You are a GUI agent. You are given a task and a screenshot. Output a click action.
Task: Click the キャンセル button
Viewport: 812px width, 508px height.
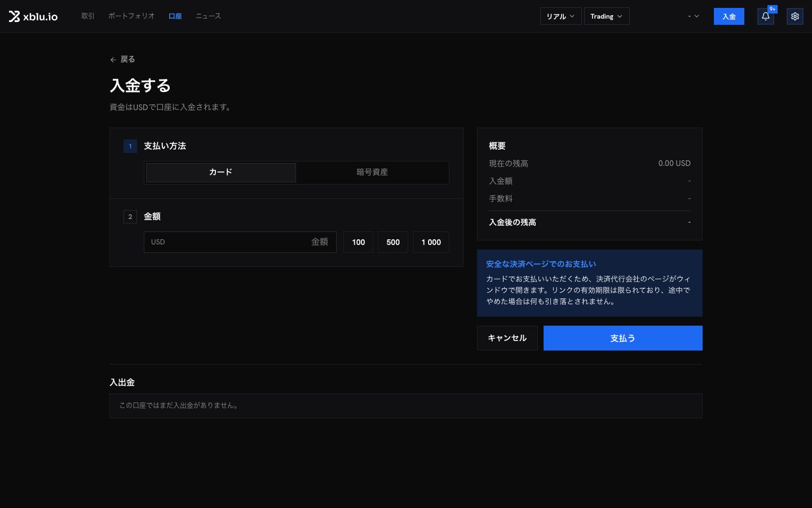[507, 338]
